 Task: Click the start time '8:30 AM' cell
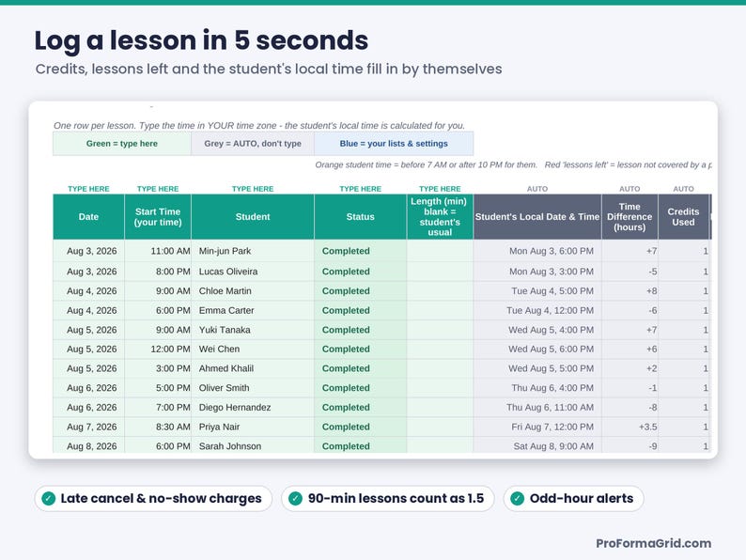click(x=158, y=427)
